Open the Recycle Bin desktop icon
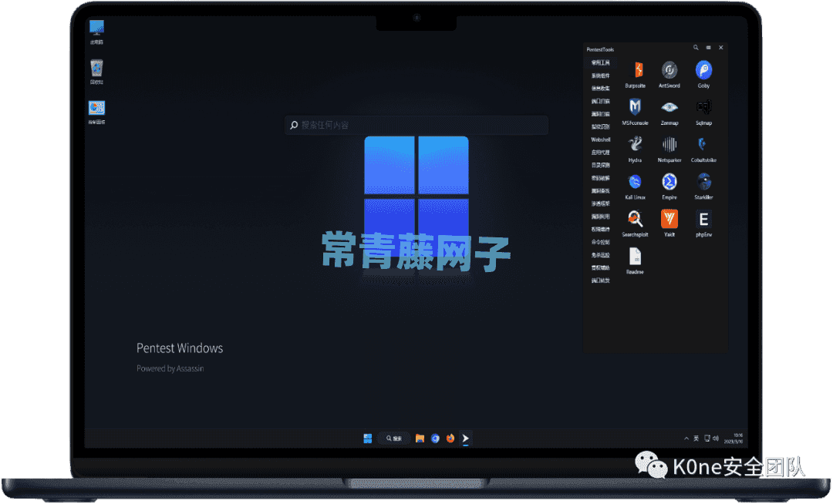 tap(96, 69)
